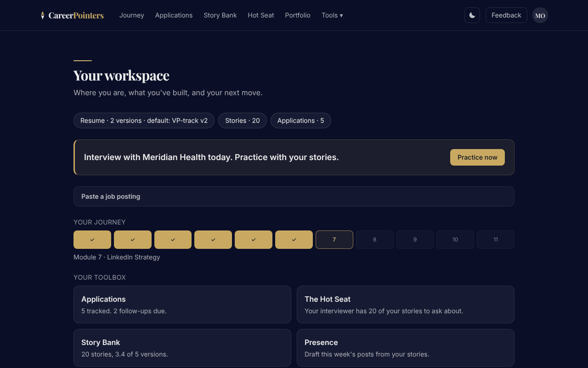Screen dimensions: 588x368
Task: Open the Journey nav item
Action: click(132, 15)
